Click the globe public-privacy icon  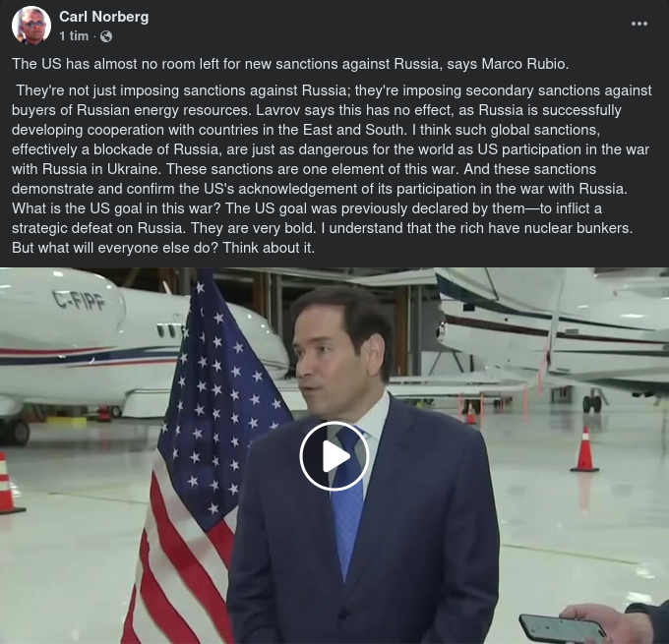106,36
